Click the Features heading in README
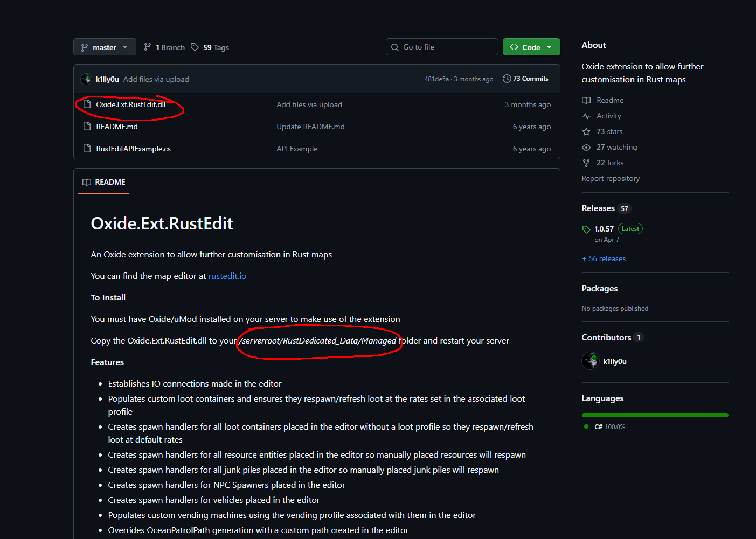Screen dimensions: 756x539 coord(107,362)
